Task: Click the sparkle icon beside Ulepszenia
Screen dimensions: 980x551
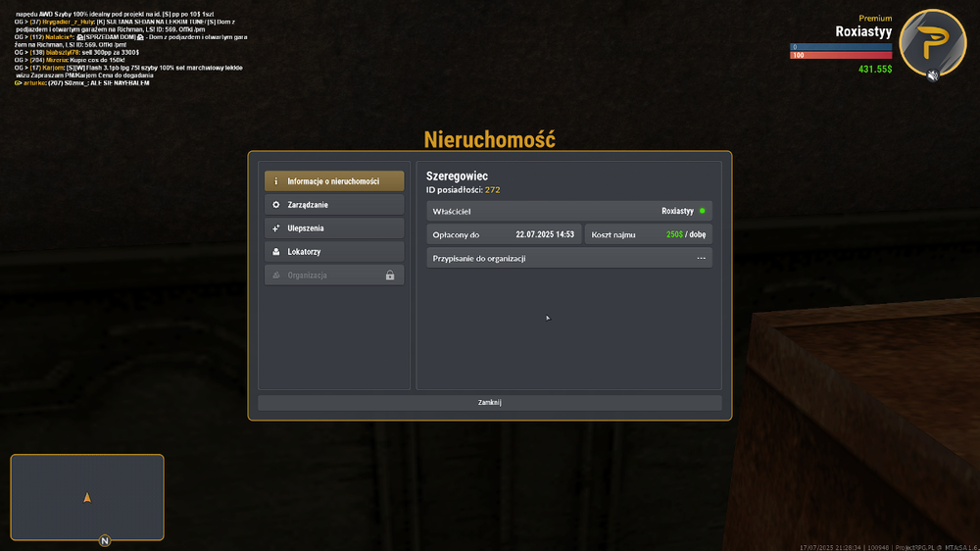Action: coord(275,228)
